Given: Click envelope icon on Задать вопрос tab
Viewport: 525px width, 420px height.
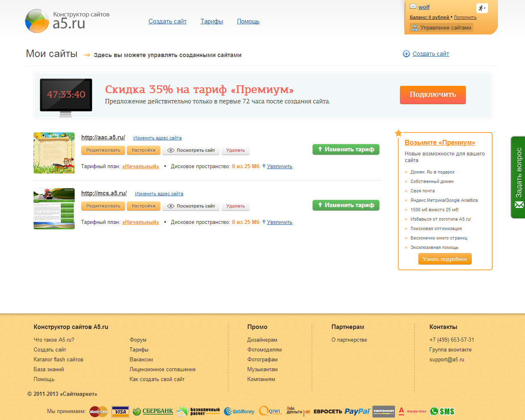Looking at the screenshot, I should click(519, 205).
